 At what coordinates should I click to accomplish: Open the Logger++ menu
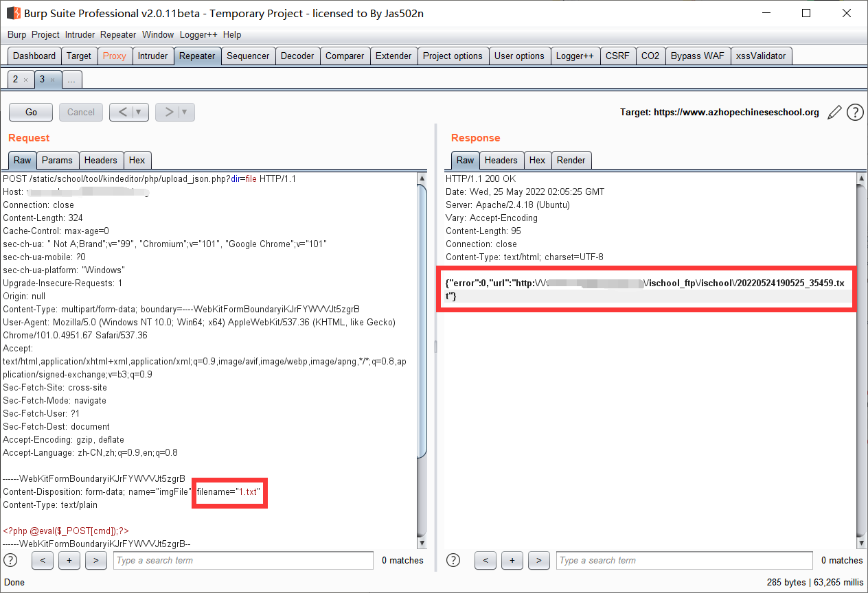[198, 34]
